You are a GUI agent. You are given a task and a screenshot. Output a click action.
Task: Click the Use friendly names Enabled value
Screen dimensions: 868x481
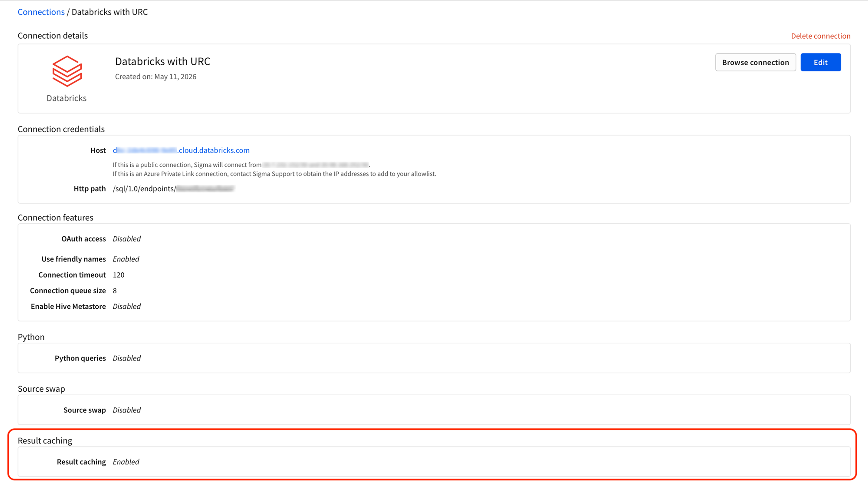point(126,259)
